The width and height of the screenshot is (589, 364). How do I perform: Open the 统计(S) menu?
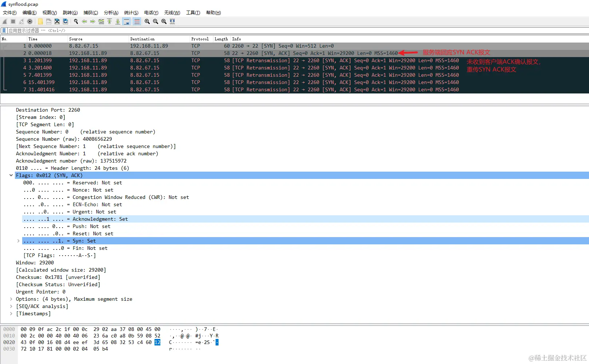pyautogui.click(x=131, y=13)
